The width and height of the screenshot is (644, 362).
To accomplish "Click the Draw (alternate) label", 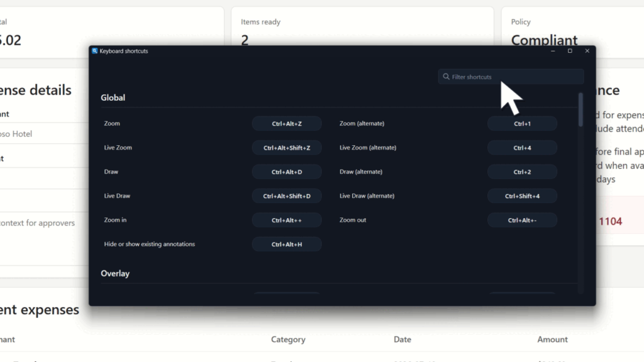I will [x=361, y=172].
